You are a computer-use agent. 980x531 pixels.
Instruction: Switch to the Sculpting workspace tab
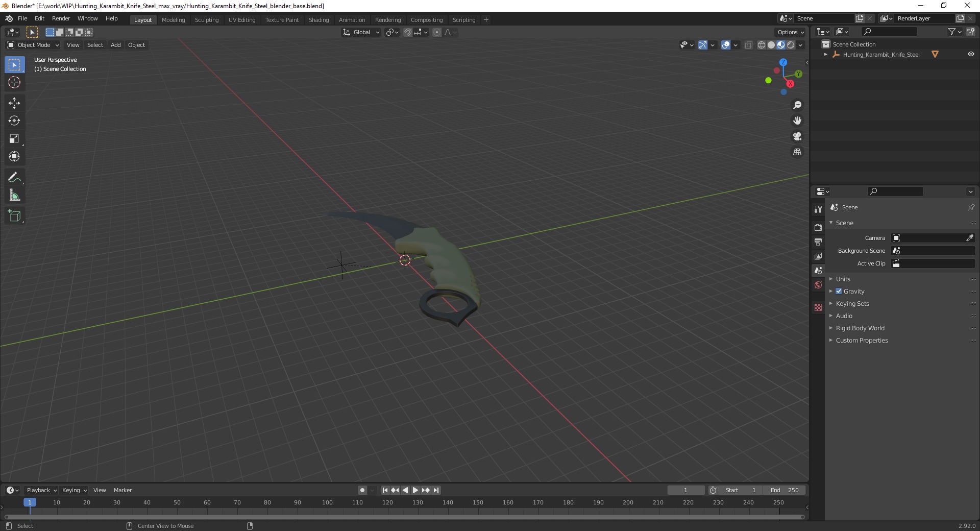207,20
